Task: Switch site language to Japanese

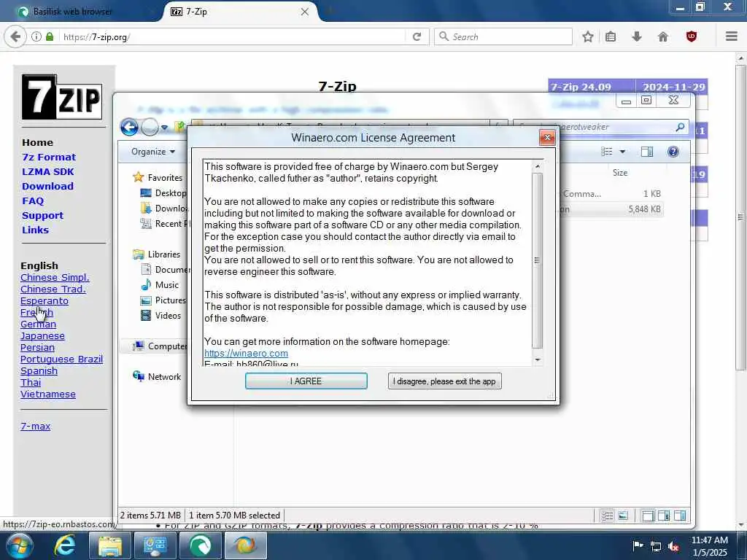Action: click(42, 335)
